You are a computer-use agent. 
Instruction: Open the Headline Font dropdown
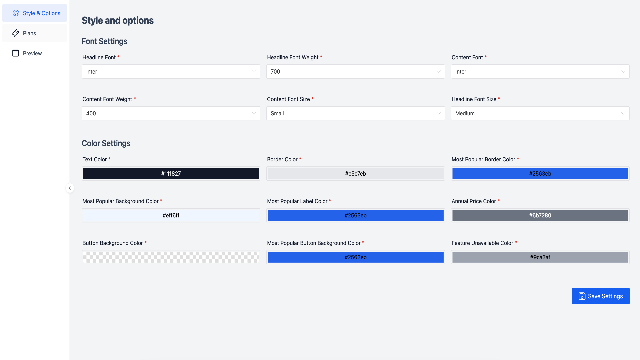(171, 71)
